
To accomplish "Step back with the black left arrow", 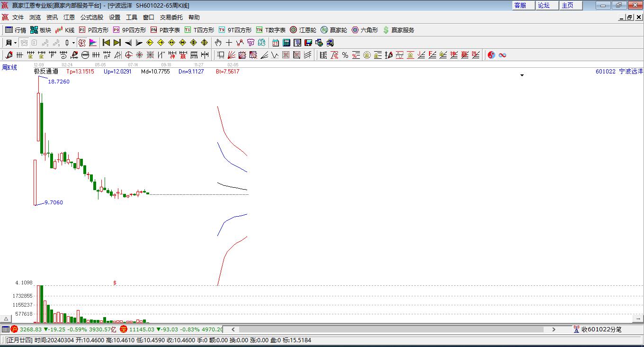I will tap(128, 43).
